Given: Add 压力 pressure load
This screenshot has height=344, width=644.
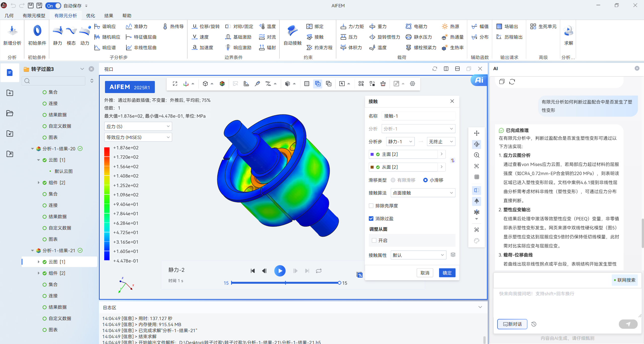Looking at the screenshot, I should [349, 37].
